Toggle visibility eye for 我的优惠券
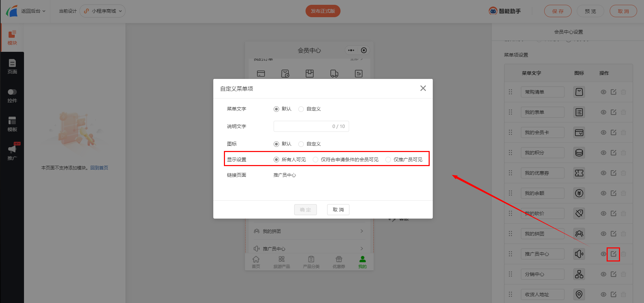 (x=603, y=173)
